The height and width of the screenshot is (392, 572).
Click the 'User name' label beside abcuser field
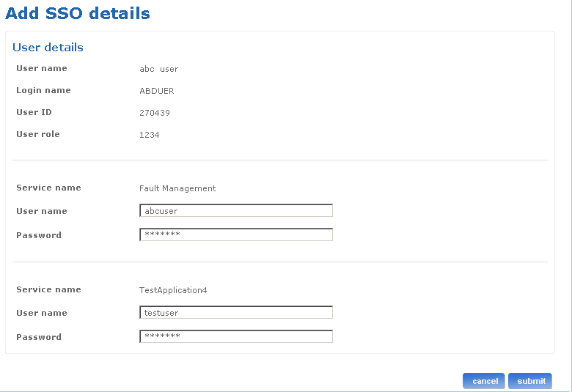click(42, 211)
